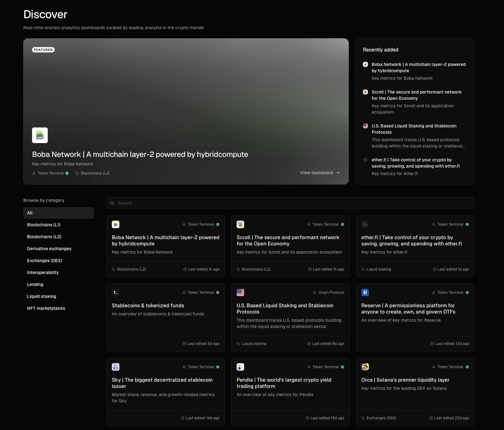Click Origin Protocol author label
The width and height of the screenshot is (504, 430).
331,292
